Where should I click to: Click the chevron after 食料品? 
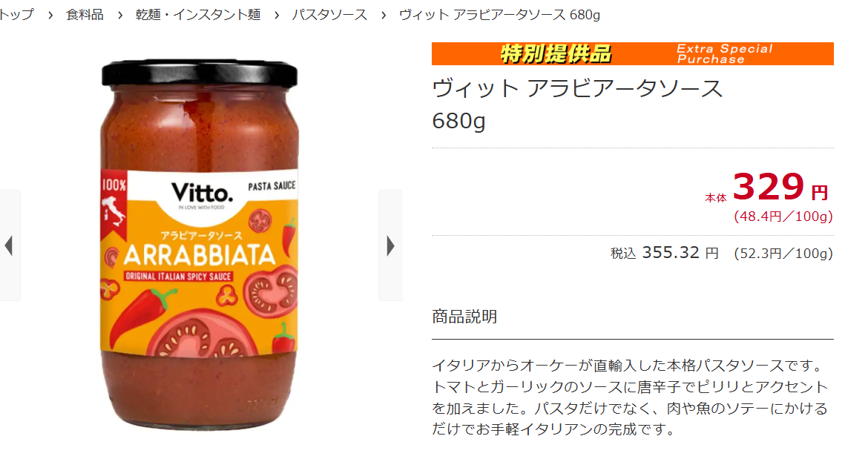pyautogui.click(x=120, y=16)
